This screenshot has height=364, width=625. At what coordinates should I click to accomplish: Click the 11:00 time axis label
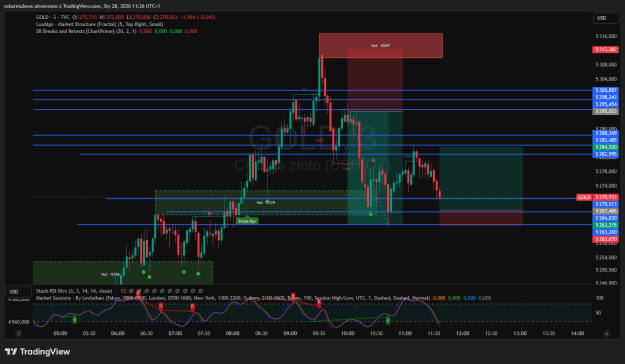pyautogui.click(x=405, y=333)
